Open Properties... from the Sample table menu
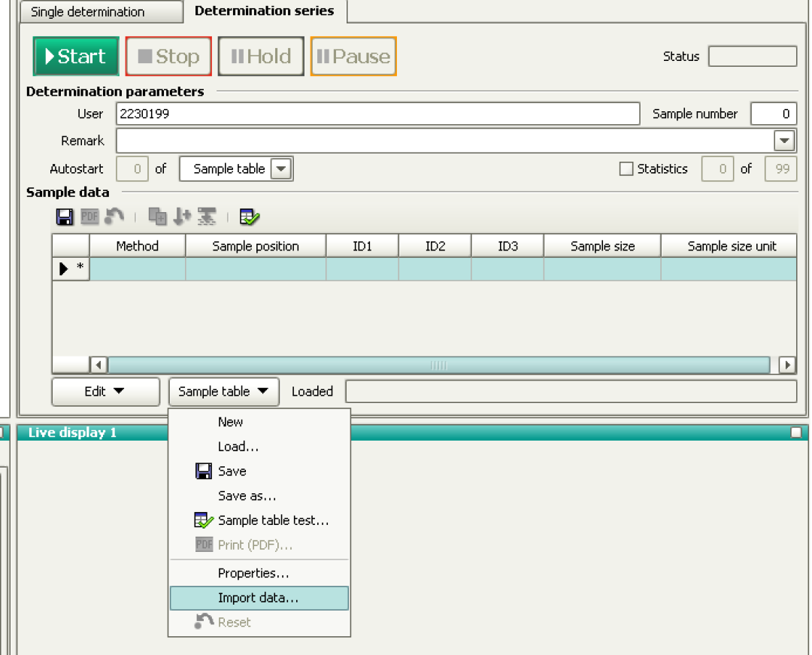 pos(259,573)
